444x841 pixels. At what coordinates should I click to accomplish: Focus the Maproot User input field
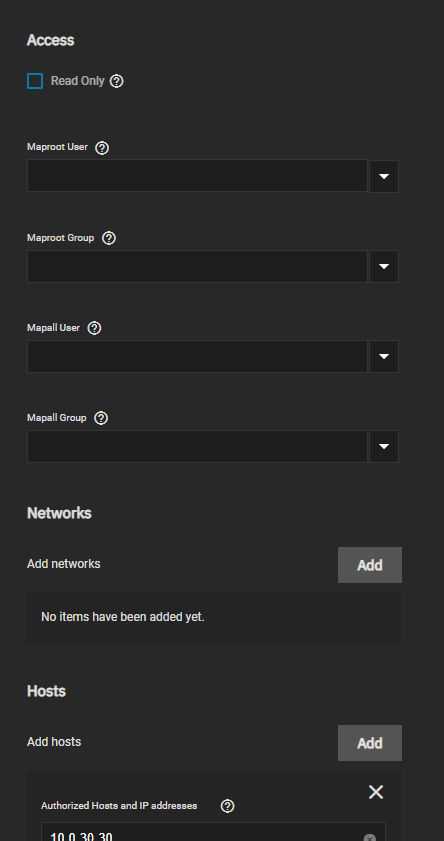[197, 175]
